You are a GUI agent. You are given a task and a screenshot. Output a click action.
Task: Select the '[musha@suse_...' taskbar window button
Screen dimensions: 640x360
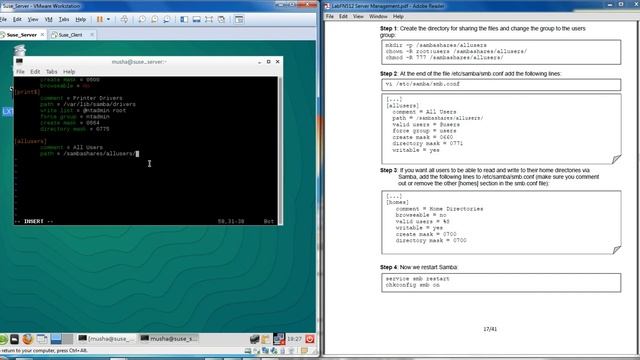(106, 339)
